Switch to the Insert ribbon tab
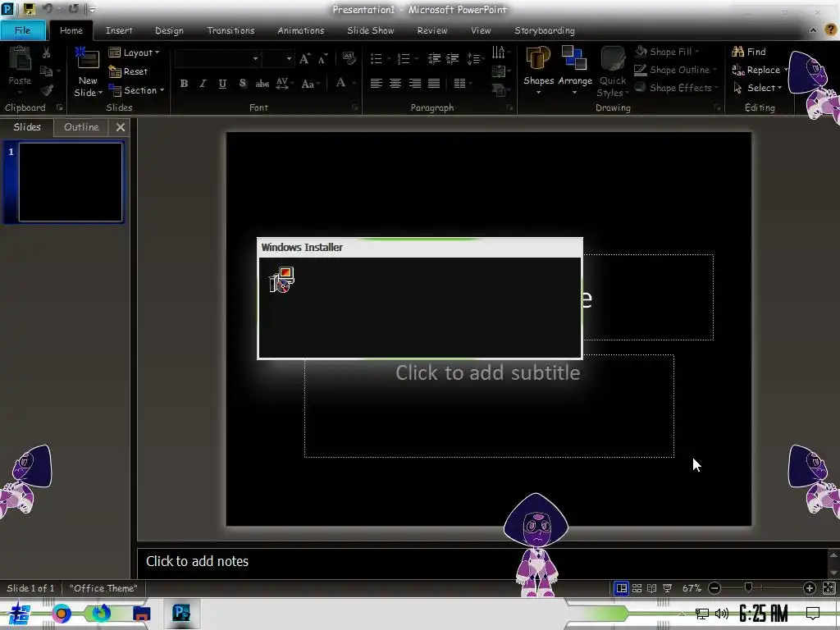840x630 pixels. click(119, 30)
